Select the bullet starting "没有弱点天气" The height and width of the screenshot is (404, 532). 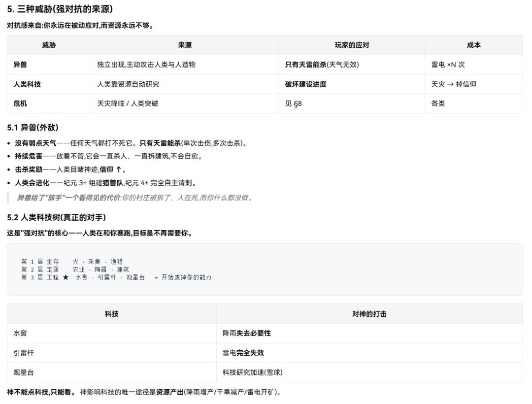point(131,143)
